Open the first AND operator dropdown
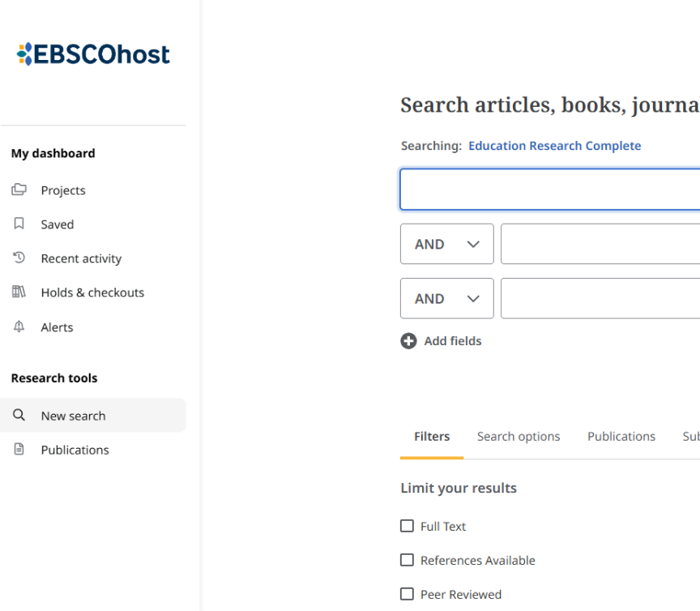The width and height of the screenshot is (700, 611). click(447, 244)
